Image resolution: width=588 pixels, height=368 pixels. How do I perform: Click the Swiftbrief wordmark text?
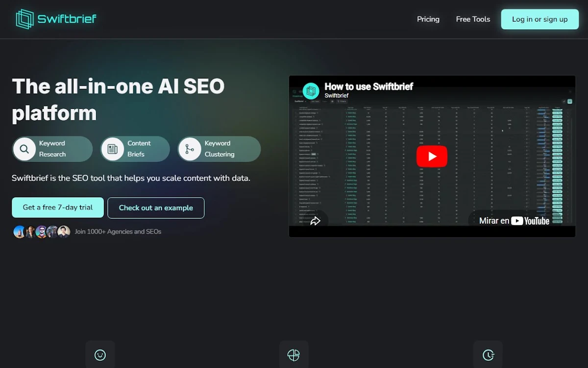coord(67,19)
